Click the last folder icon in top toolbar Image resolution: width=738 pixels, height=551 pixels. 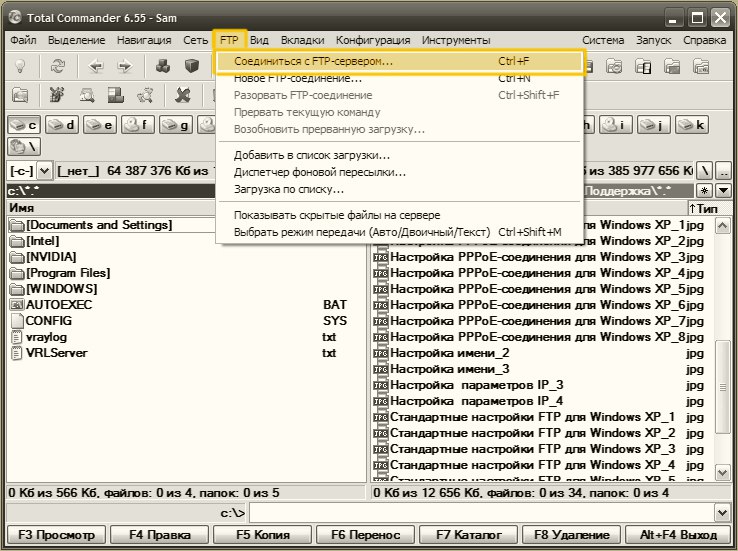(x=701, y=66)
